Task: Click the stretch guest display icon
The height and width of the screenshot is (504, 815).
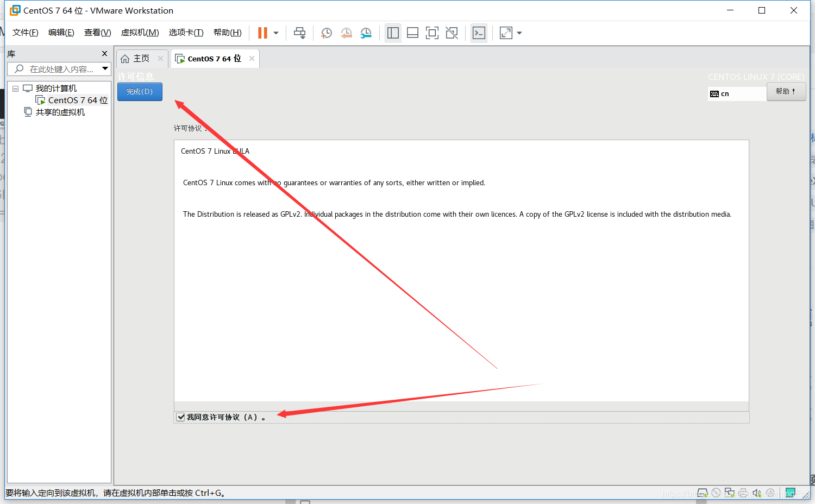Action: [506, 33]
